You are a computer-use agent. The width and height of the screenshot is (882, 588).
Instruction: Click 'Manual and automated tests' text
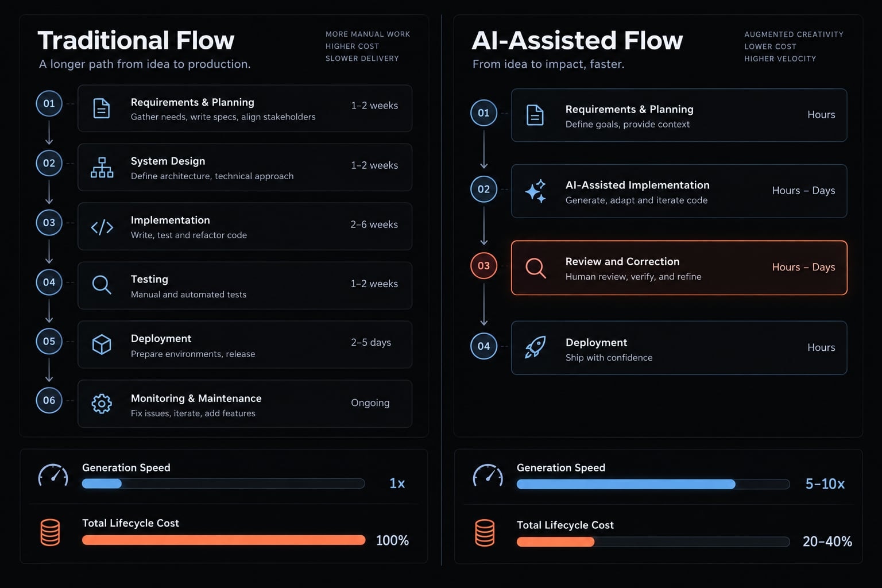click(x=188, y=295)
